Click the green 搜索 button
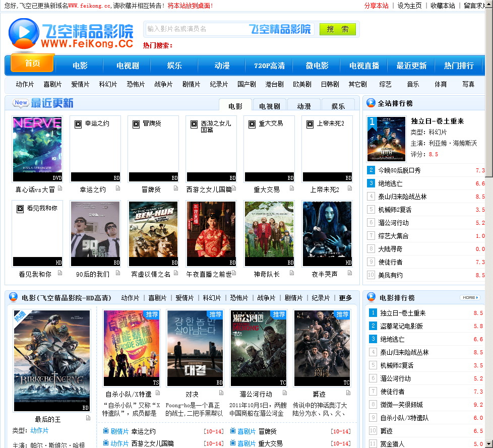 tap(338, 29)
